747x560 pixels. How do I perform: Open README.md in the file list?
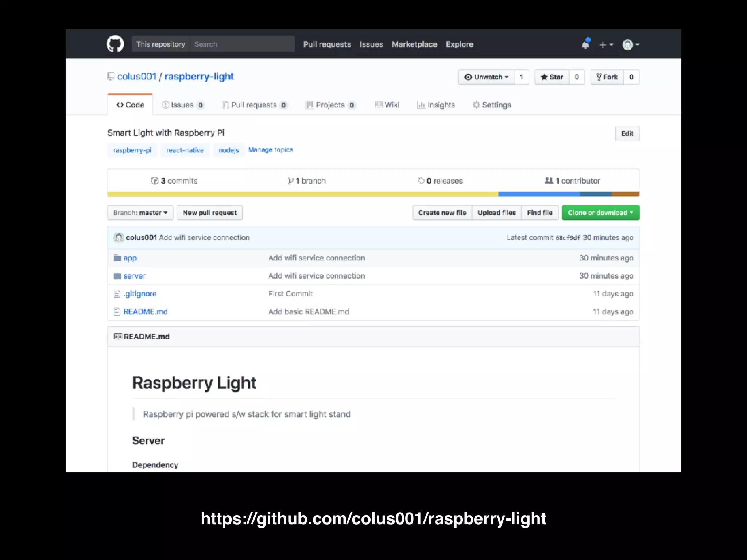145,312
